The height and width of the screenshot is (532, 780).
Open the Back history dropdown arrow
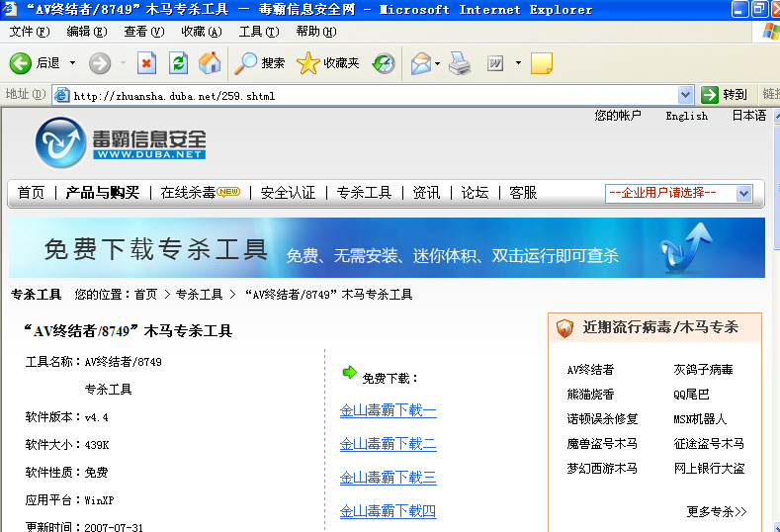pos(72,63)
